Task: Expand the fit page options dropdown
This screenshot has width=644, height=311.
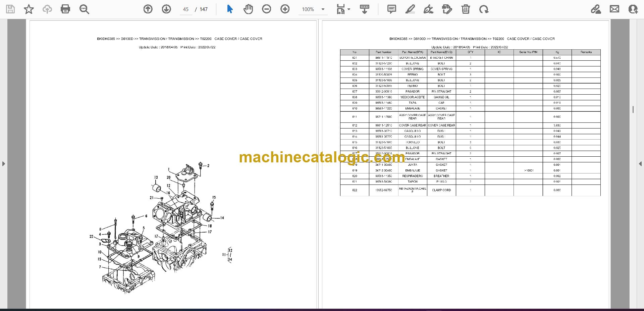Action: click(x=349, y=9)
